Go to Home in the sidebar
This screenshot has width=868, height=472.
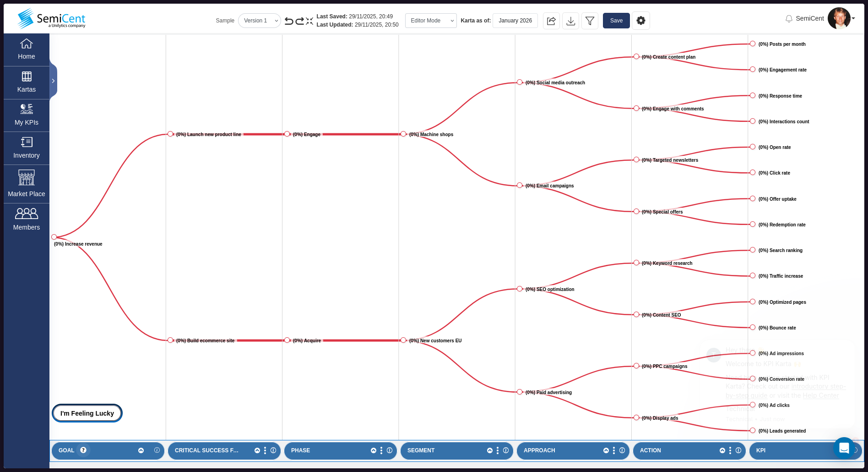26,49
